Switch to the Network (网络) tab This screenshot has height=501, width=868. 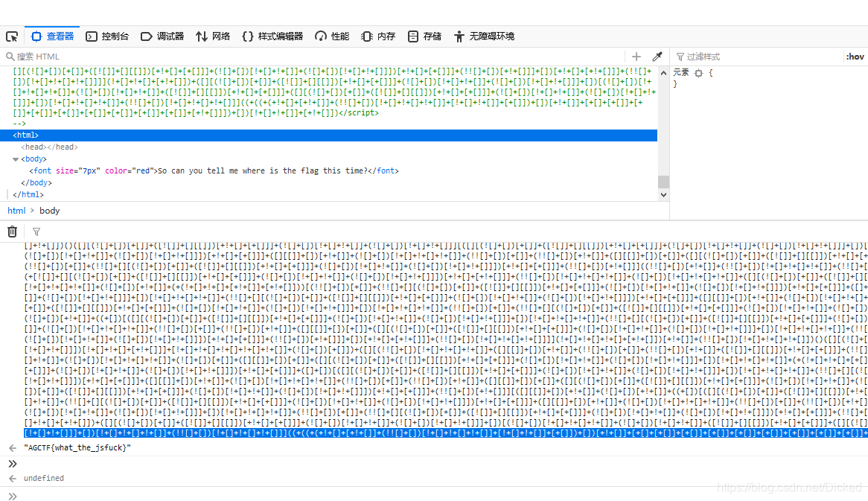[213, 36]
